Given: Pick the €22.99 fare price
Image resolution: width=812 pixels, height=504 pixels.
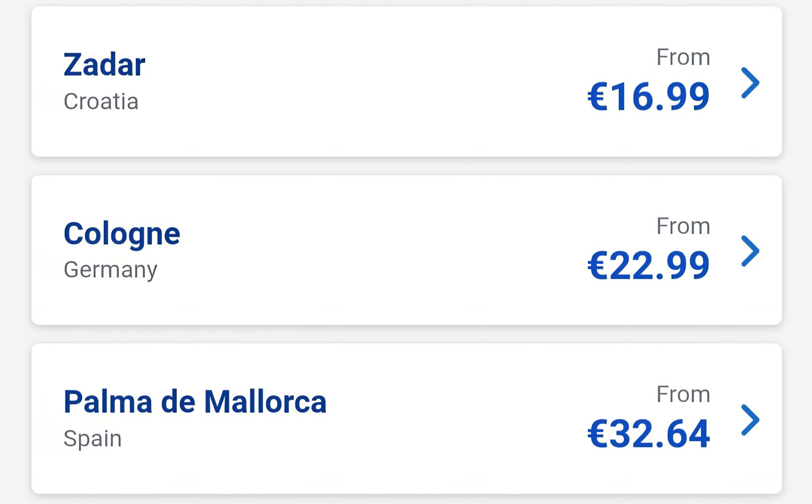Looking at the screenshot, I should tap(649, 265).
